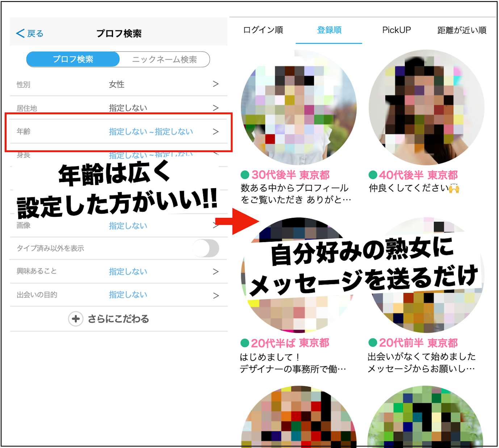Screen dimensions: 499x448
Task: Toggle タイプ済み以外を表示 switch
Action: (206, 248)
